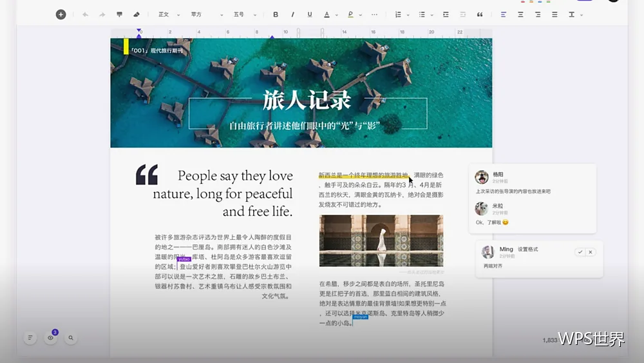Open the line spacing tool
The height and width of the screenshot is (363, 644).
click(571, 14)
